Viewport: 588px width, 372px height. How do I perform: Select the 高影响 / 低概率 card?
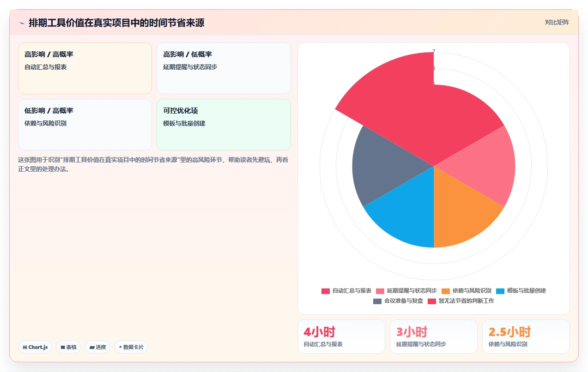click(224, 68)
